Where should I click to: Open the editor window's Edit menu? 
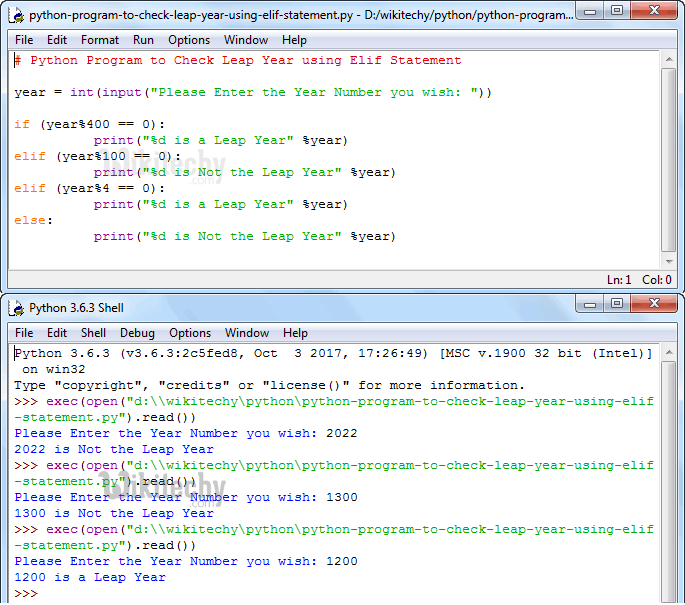tap(57, 40)
